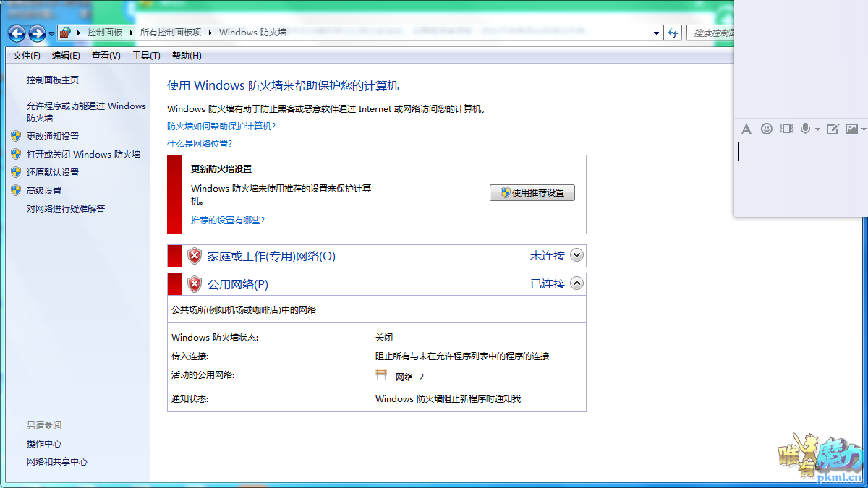Click the bench network icon beside 网络 2
Image resolution: width=868 pixels, height=488 pixels.
(382, 375)
